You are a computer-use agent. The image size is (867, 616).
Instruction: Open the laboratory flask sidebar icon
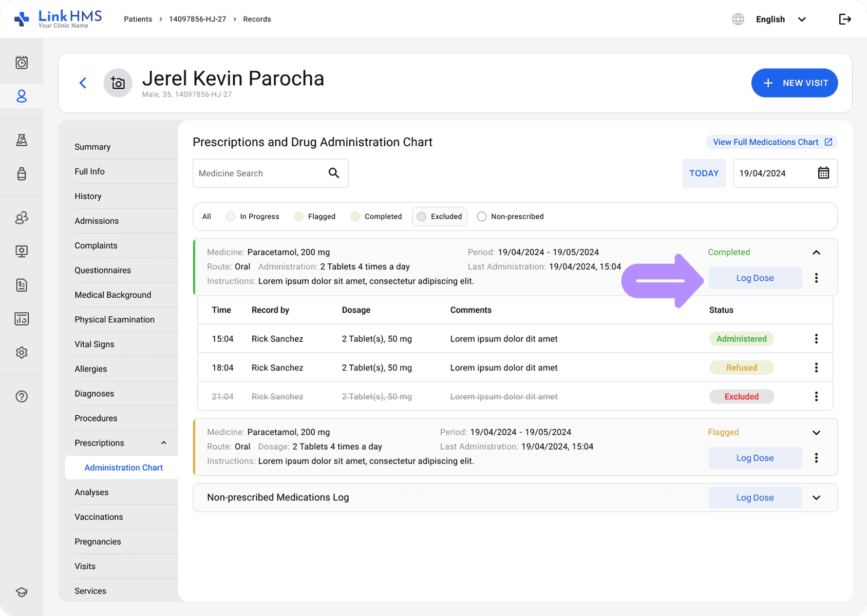(x=22, y=140)
